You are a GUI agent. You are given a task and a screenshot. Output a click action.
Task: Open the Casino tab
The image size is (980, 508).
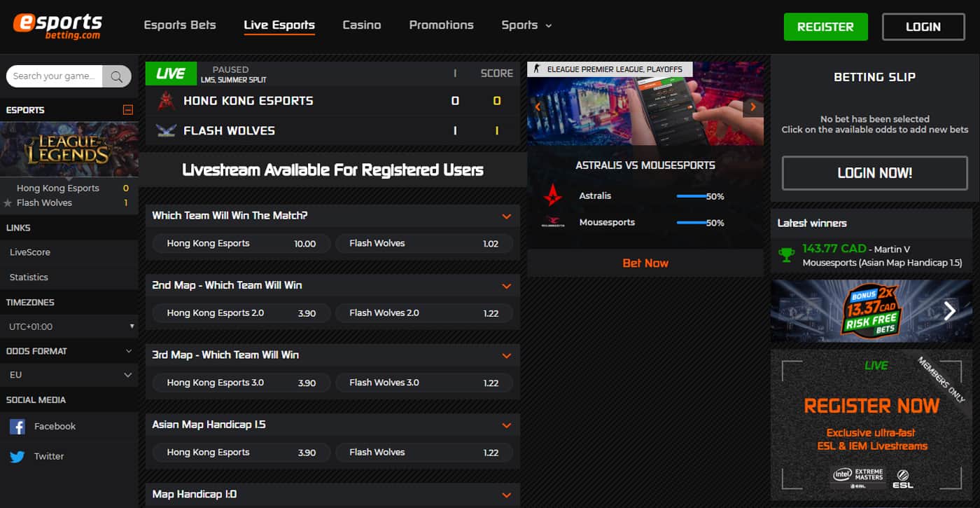click(x=362, y=25)
